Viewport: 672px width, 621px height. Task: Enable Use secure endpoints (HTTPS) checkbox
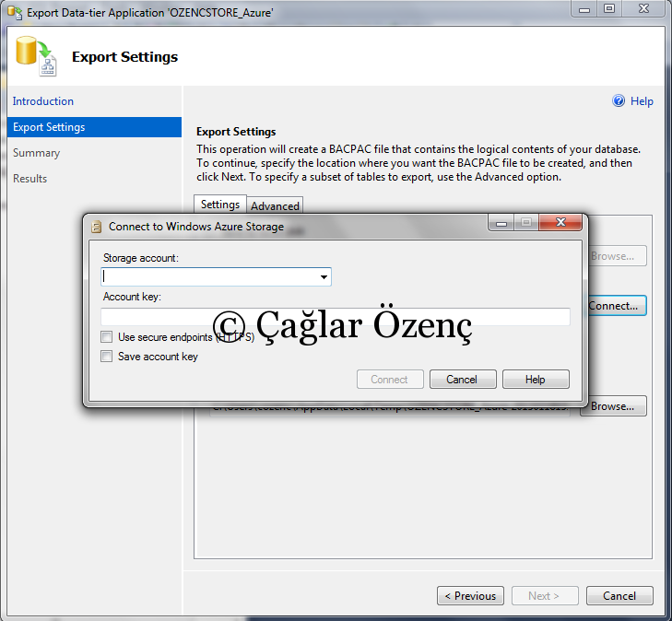click(106, 336)
